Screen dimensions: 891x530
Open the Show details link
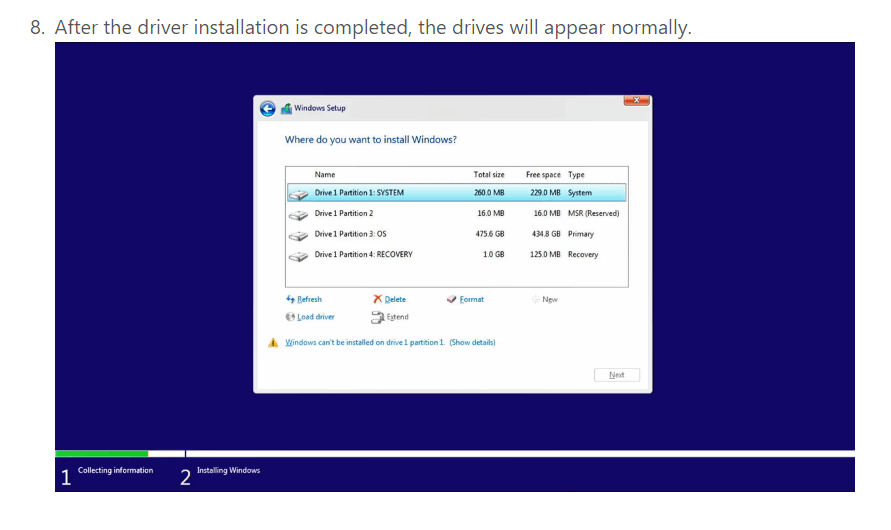[x=472, y=342]
